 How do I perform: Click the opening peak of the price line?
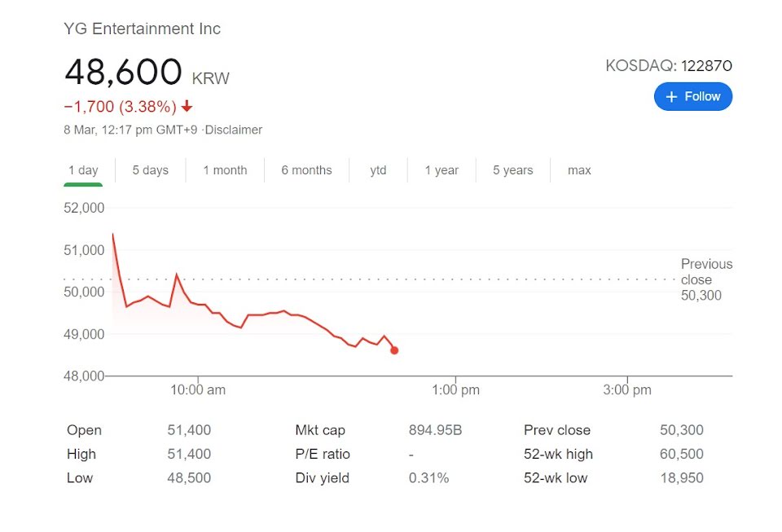113,234
